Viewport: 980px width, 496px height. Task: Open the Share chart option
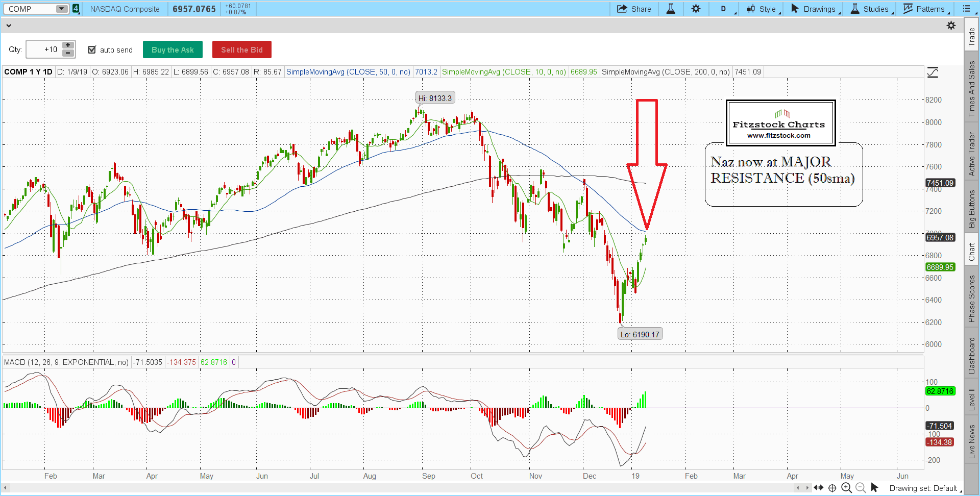click(x=634, y=9)
